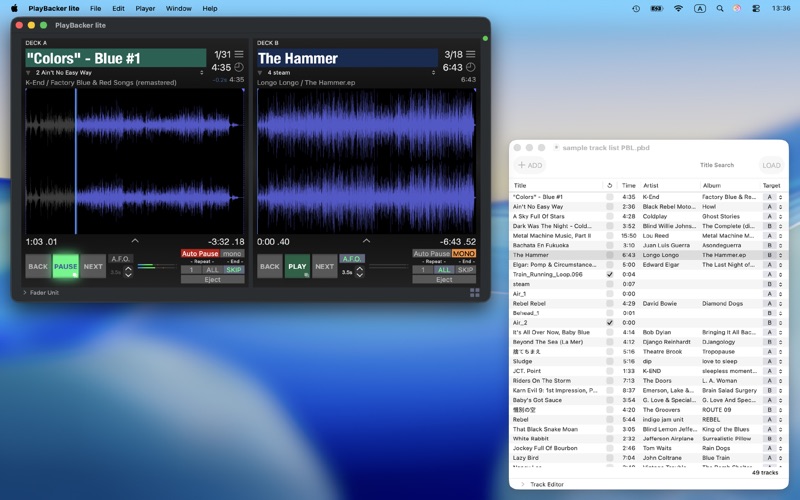Click document icon beside sample track list title
Screen dimensions: 800x500
click(556, 147)
